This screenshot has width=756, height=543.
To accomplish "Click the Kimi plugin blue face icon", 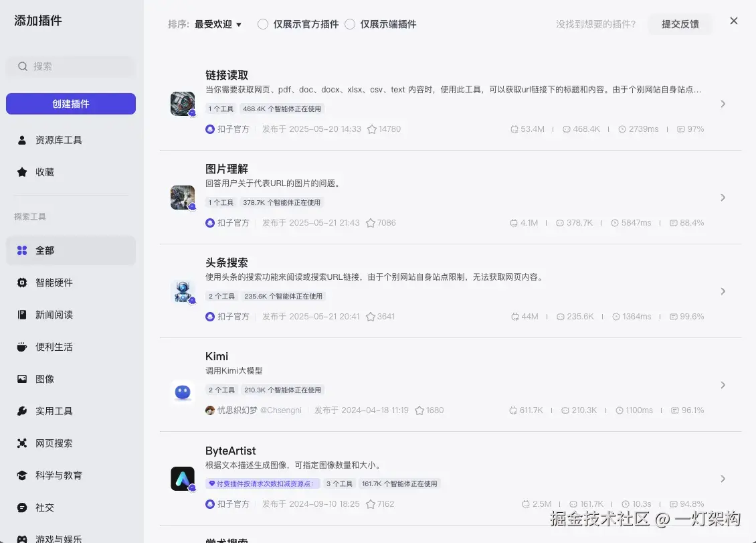I will [183, 392].
